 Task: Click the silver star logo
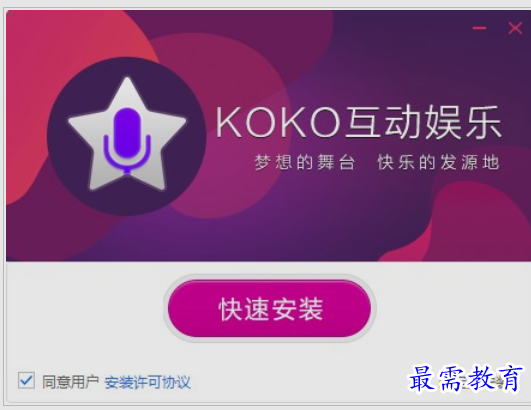click(127, 134)
